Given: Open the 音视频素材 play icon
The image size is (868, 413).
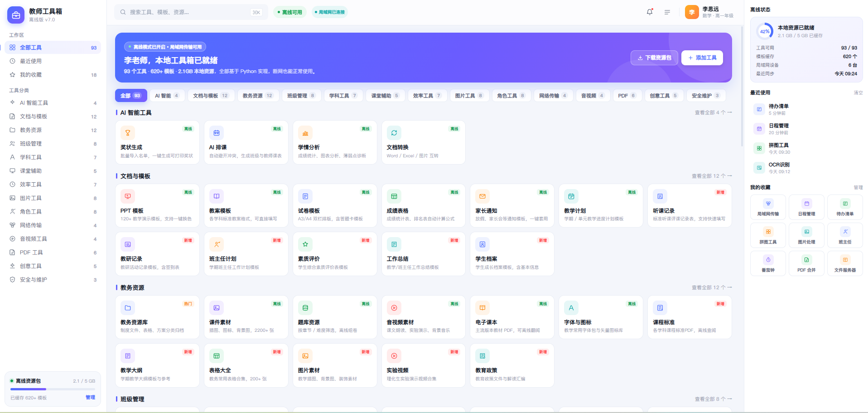Looking at the screenshot, I should pos(394,308).
